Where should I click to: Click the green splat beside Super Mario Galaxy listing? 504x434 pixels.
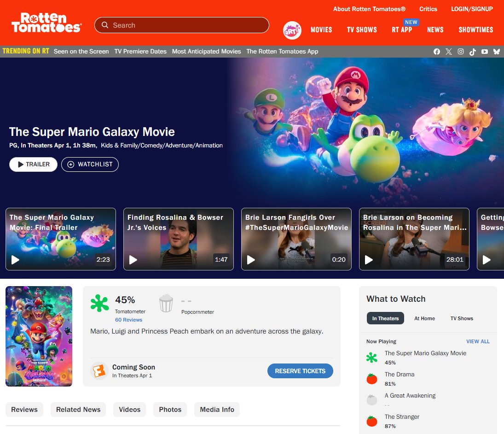click(x=372, y=358)
